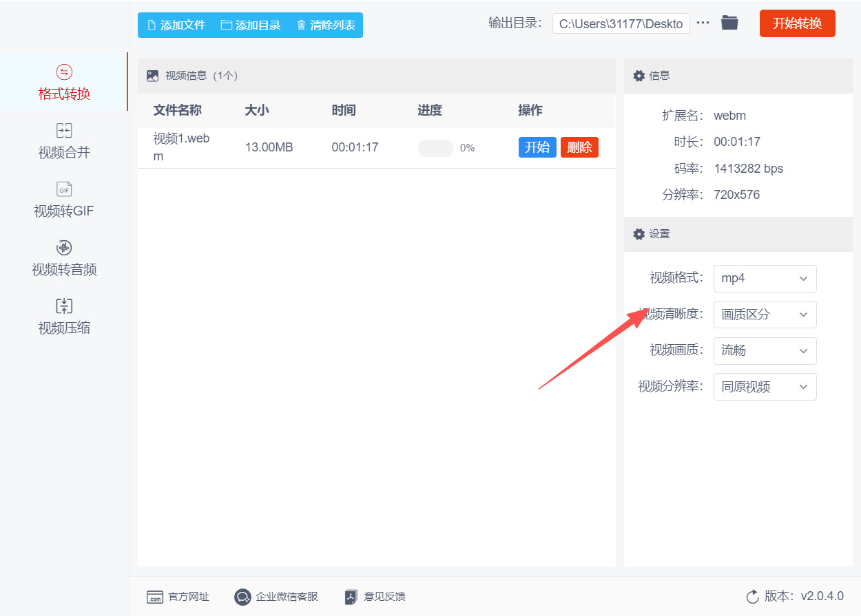Click the version refresh icon
The height and width of the screenshot is (616, 861).
tap(752, 596)
